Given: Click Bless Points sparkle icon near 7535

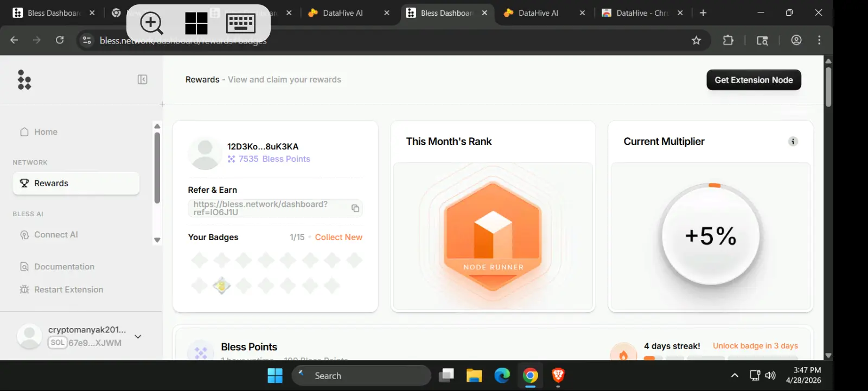Looking at the screenshot, I should tap(232, 159).
